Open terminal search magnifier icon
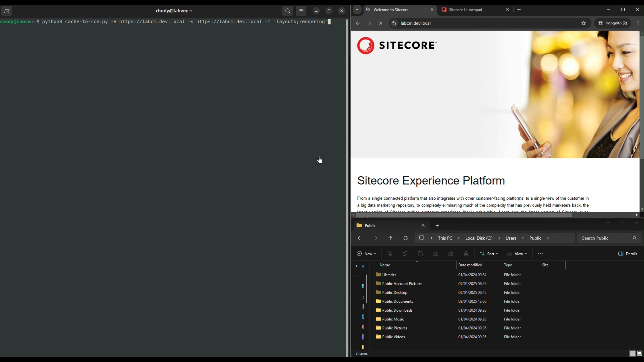 pyautogui.click(x=288, y=11)
